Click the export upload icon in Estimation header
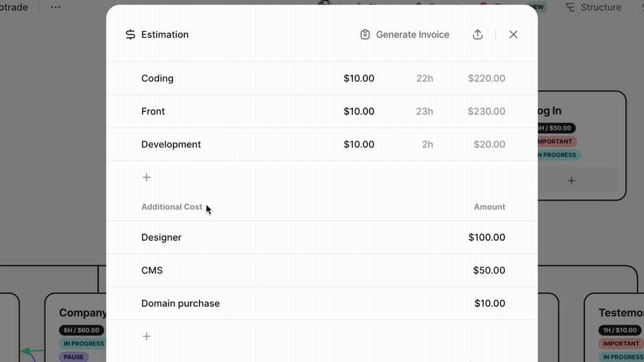The image size is (644, 362). pyautogui.click(x=477, y=35)
